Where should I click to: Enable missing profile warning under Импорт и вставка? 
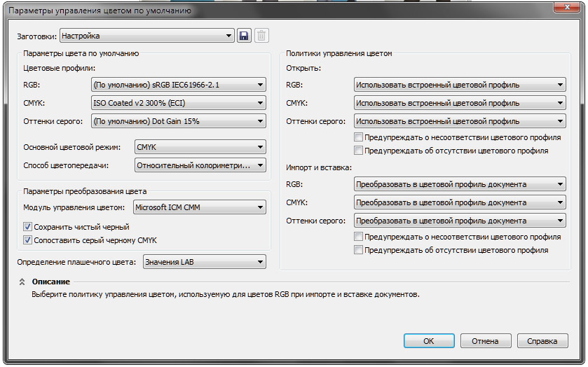pyautogui.click(x=359, y=250)
